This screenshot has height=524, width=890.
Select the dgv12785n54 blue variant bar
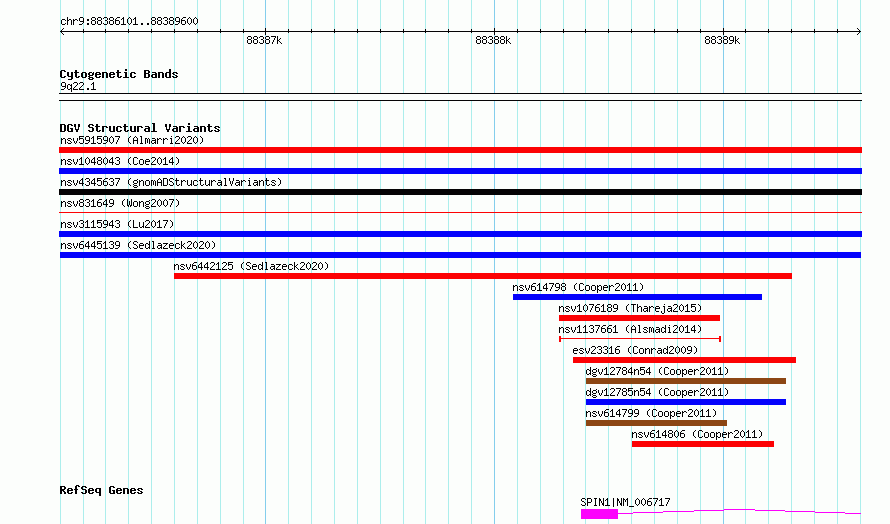pos(686,402)
